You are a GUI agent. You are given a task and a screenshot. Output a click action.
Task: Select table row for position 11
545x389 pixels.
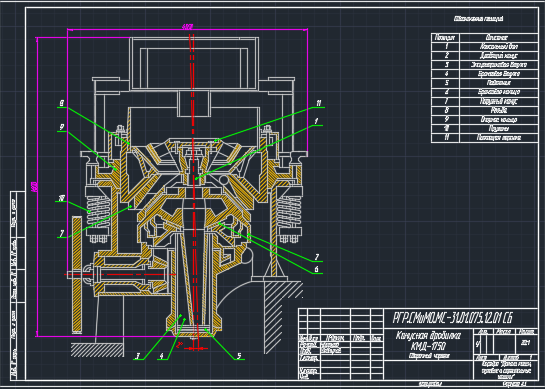click(x=485, y=138)
